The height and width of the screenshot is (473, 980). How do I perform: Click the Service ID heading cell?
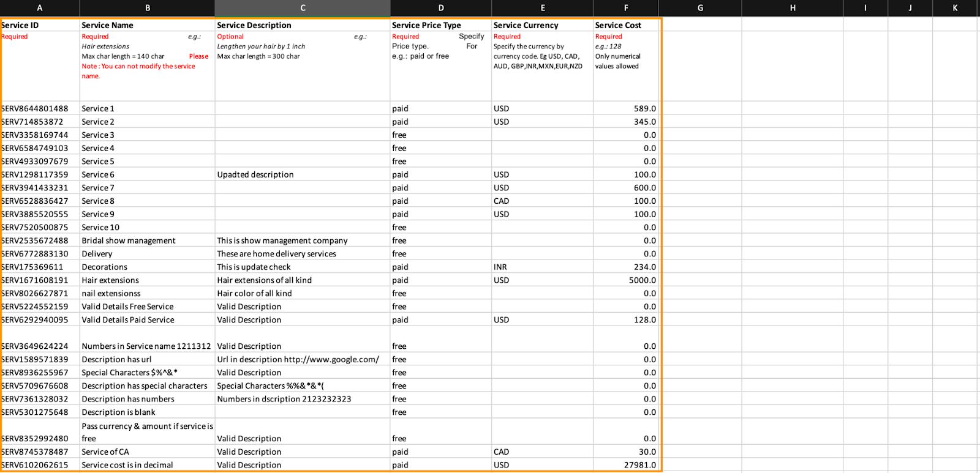(x=40, y=25)
